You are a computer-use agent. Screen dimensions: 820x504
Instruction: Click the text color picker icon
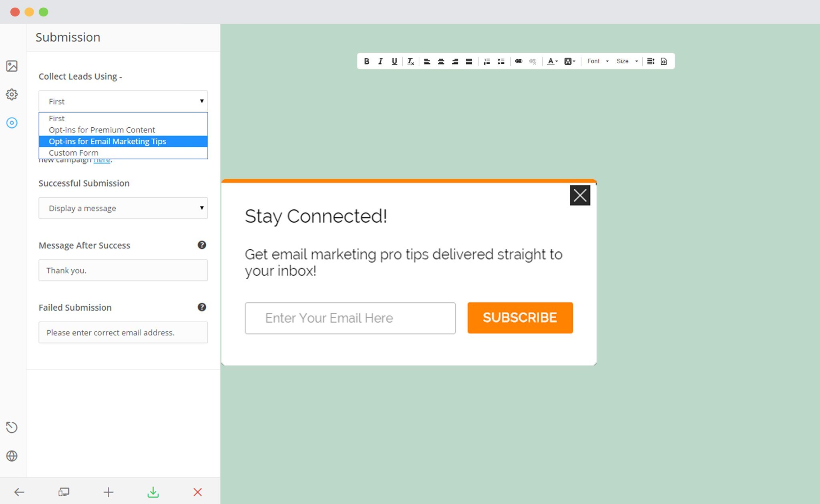click(x=553, y=61)
